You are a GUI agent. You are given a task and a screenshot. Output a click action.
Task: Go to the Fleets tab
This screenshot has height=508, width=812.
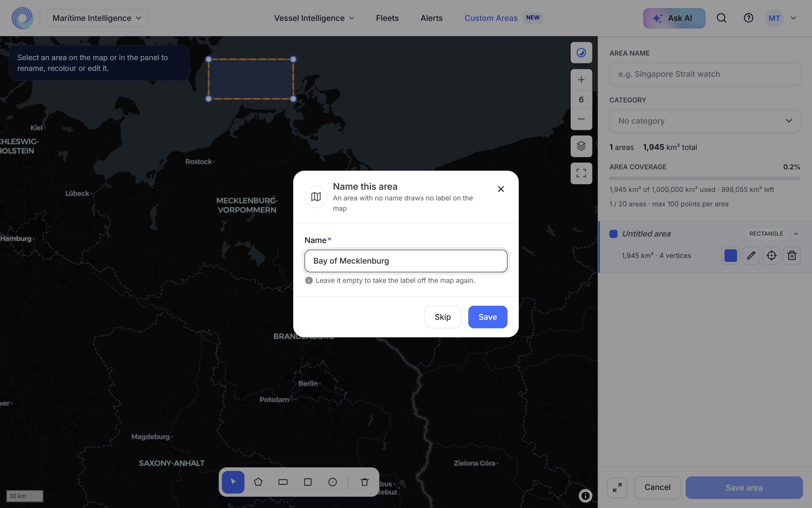[387, 18]
